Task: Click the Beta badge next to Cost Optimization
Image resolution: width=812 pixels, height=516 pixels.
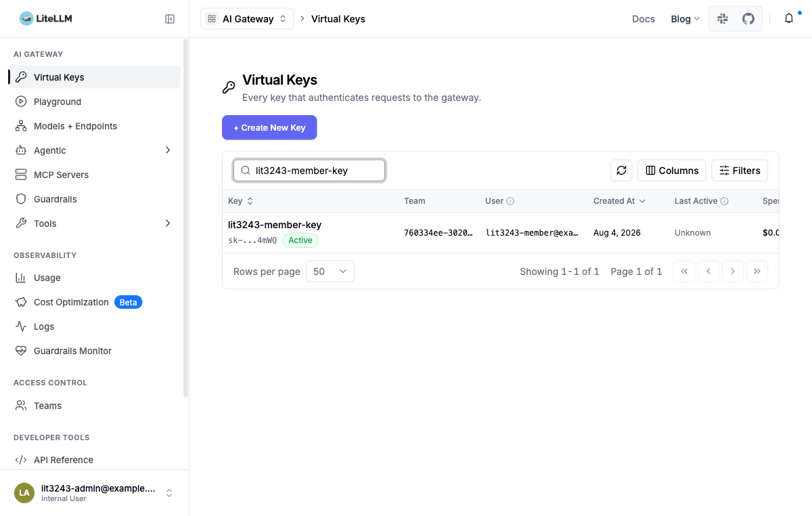Action: (x=129, y=302)
